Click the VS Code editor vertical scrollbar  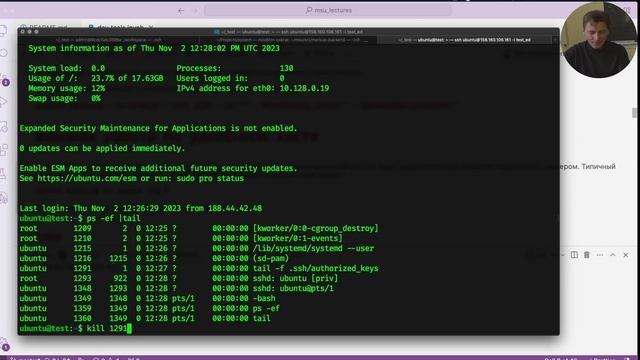634,112
